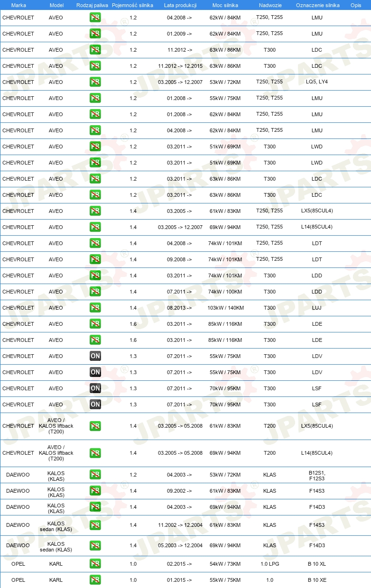Image resolution: width=371 pixels, height=588 pixels.
Task: Select production range 05.2003 -> 12.2004
Action: tap(180, 545)
